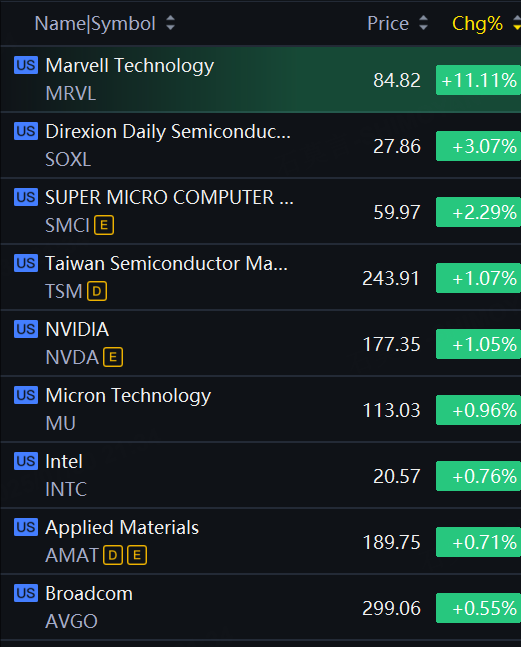Click the E badge next to NVDA

113,357
